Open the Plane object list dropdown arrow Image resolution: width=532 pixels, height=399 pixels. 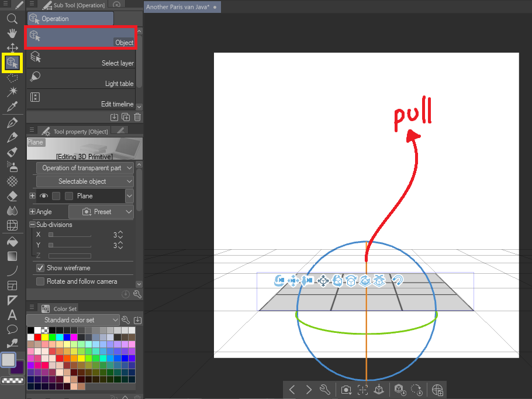129,196
